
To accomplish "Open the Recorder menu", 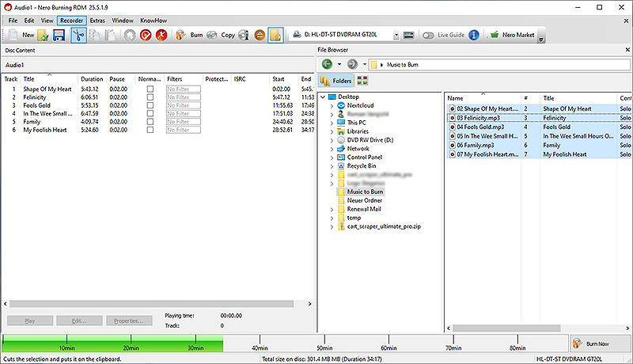I will (x=71, y=20).
